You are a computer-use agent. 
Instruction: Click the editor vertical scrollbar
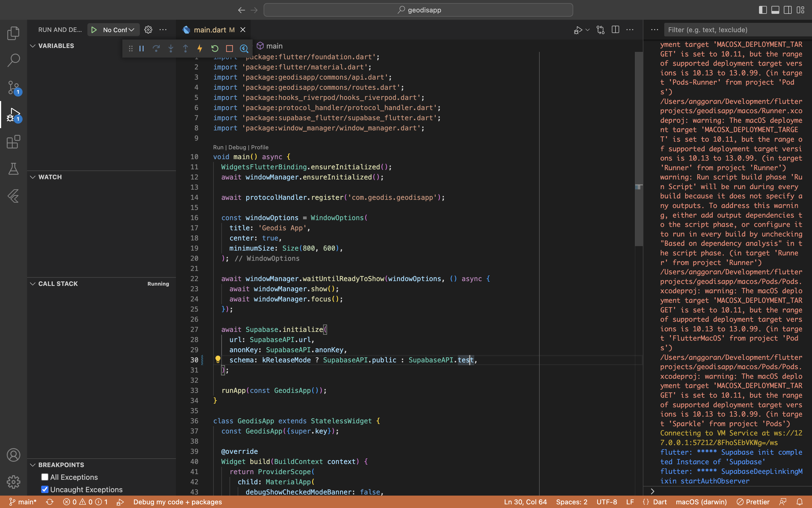(x=639, y=149)
